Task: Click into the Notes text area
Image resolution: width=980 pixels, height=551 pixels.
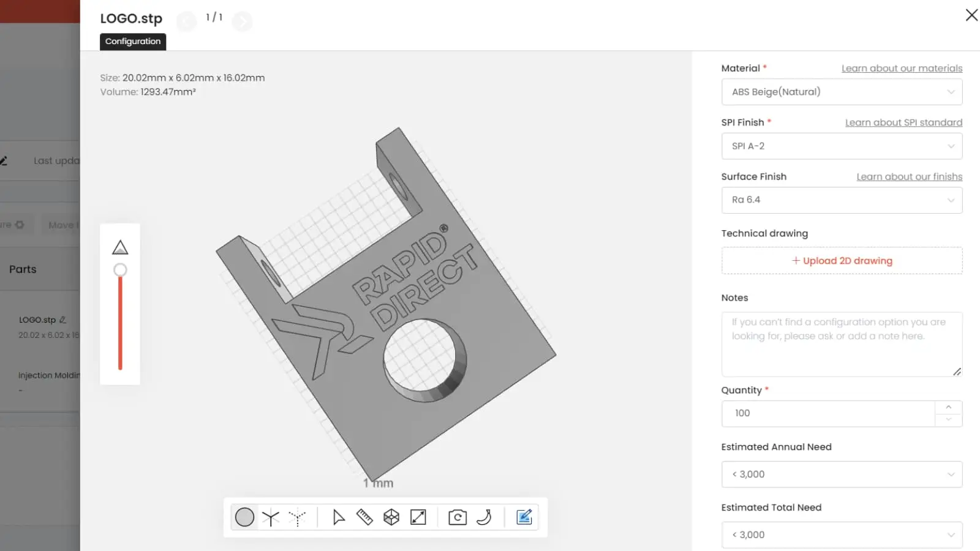Action: 842,344
